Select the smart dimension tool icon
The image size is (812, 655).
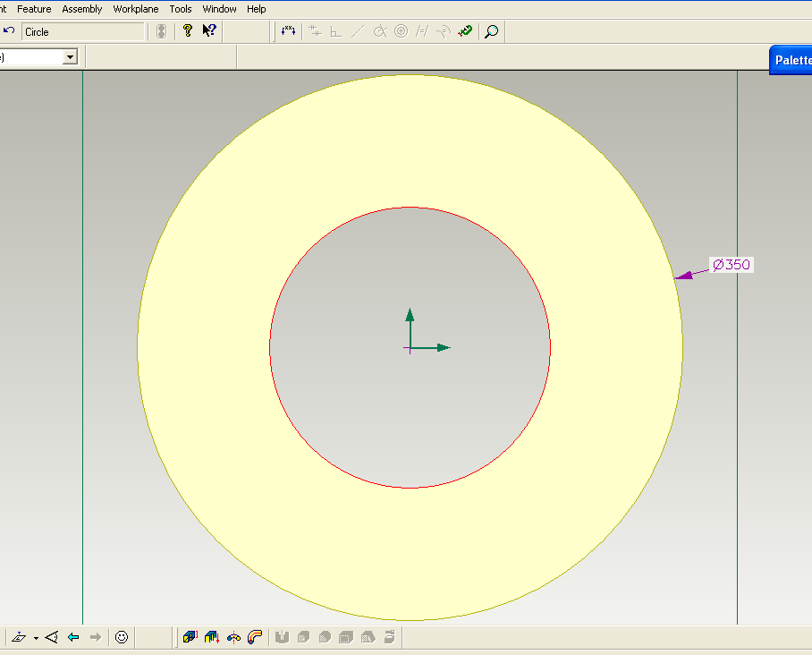pyautogui.click(x=289, y=31)
